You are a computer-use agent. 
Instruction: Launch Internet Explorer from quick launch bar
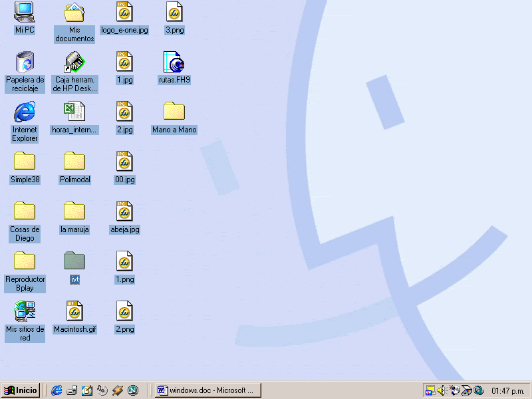57,390
